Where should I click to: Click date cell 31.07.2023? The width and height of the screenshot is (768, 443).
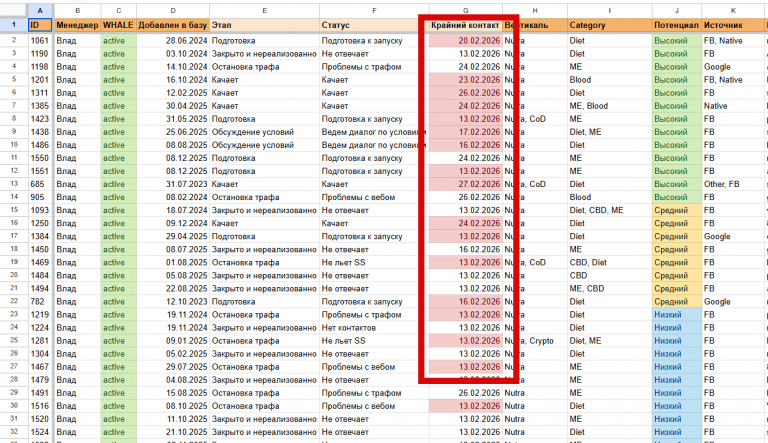coord(173,184)
